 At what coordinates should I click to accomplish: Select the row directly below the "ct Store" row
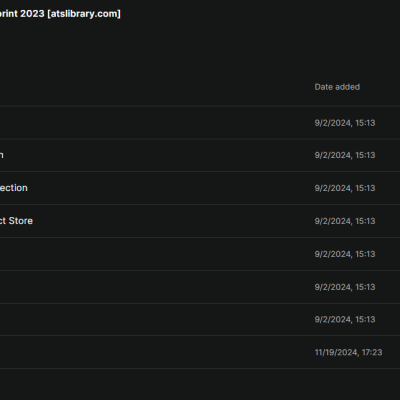point(200,254)
